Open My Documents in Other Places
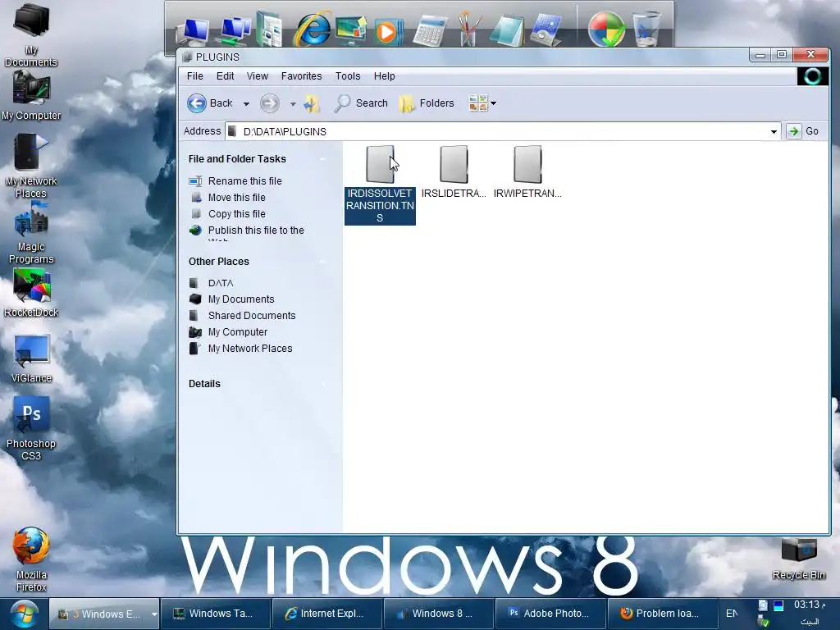 (x=241, y=299)
